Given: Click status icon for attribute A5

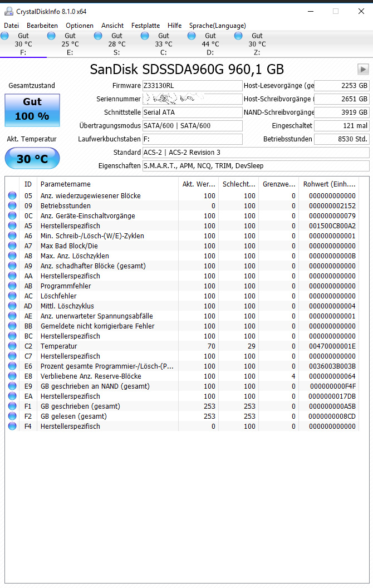Looking at the screenshot, I should click(x=12, y=226).
